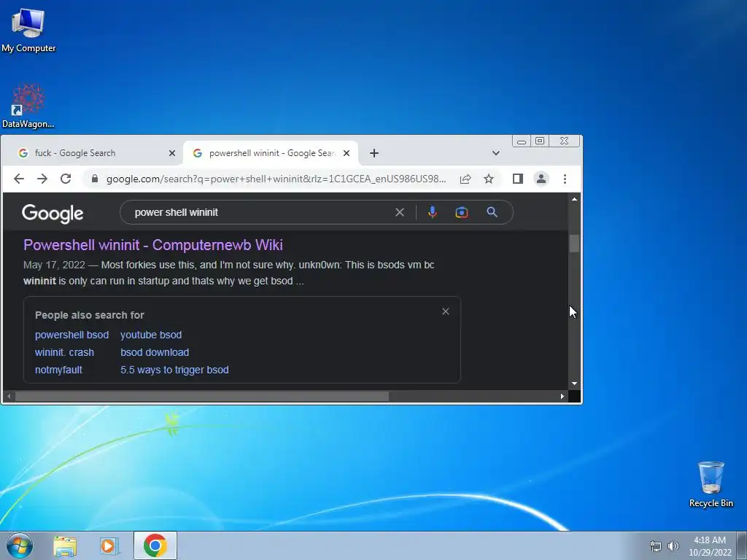The height and width of the screenshot is (560, 747).
Task: Open Chrome three-dot menu
Action: (x=565, y=179)
